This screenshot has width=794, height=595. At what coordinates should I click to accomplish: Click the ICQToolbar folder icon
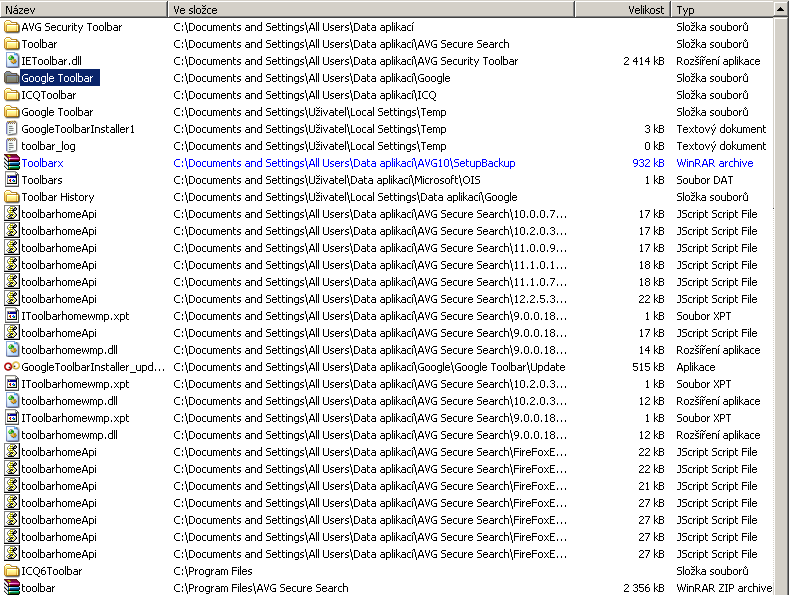tap(12, 95)
